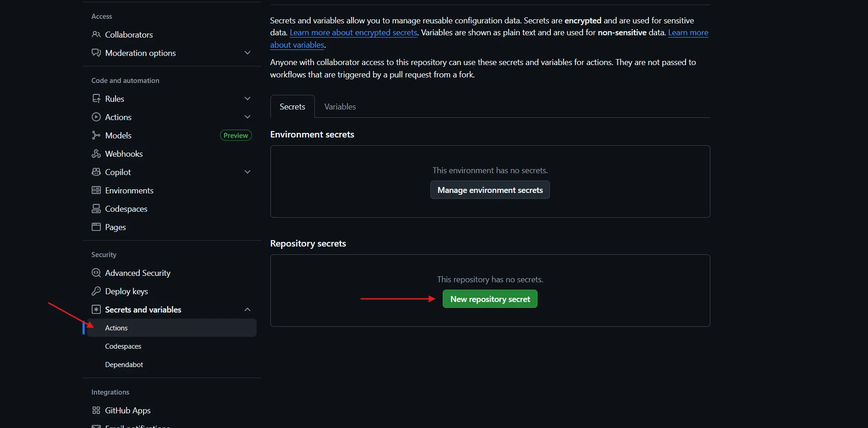Open Dependabot secrets sub-item
The width and height of the screenshot is (868, 428).
pos(124,365)
